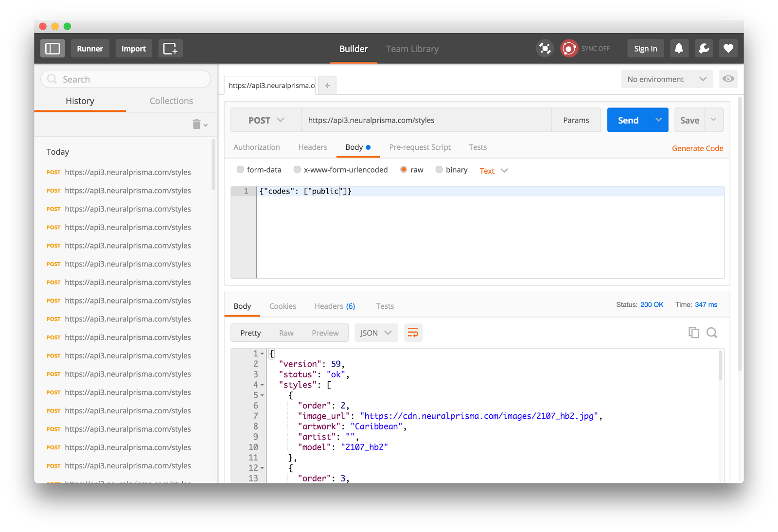
Task: Collapse response JSON at line 1
Action: 262,354
